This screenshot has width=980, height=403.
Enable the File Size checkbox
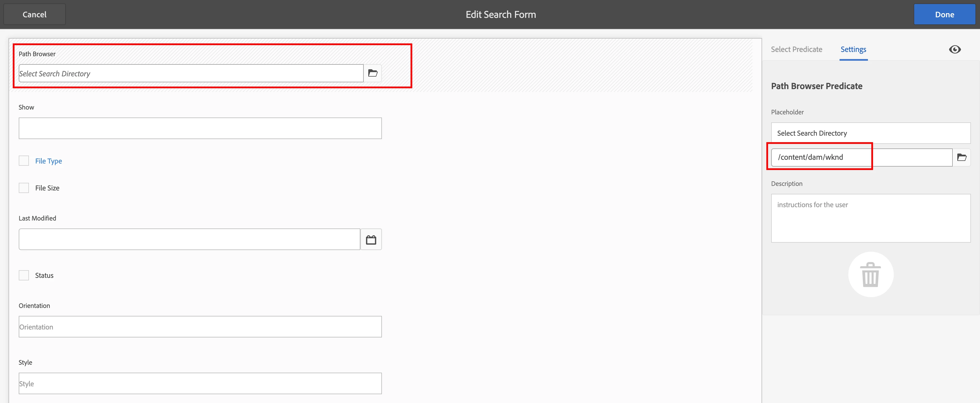(24, 188)
